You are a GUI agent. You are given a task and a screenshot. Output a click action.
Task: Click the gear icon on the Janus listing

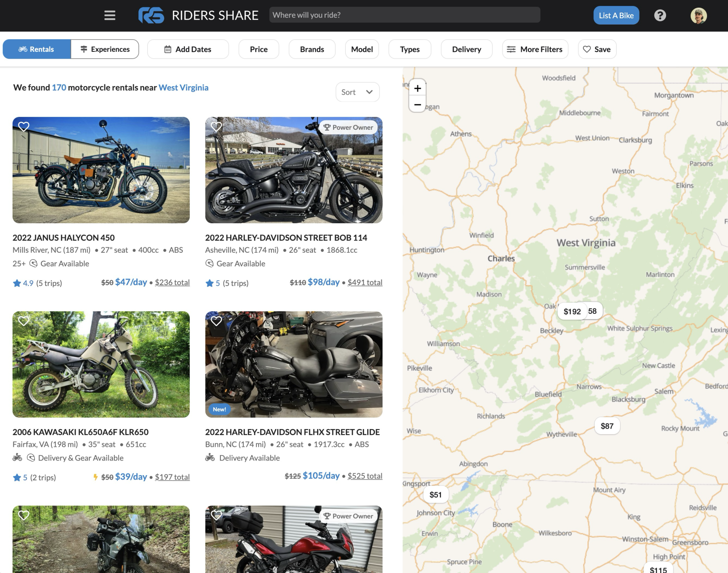point(34,263)
